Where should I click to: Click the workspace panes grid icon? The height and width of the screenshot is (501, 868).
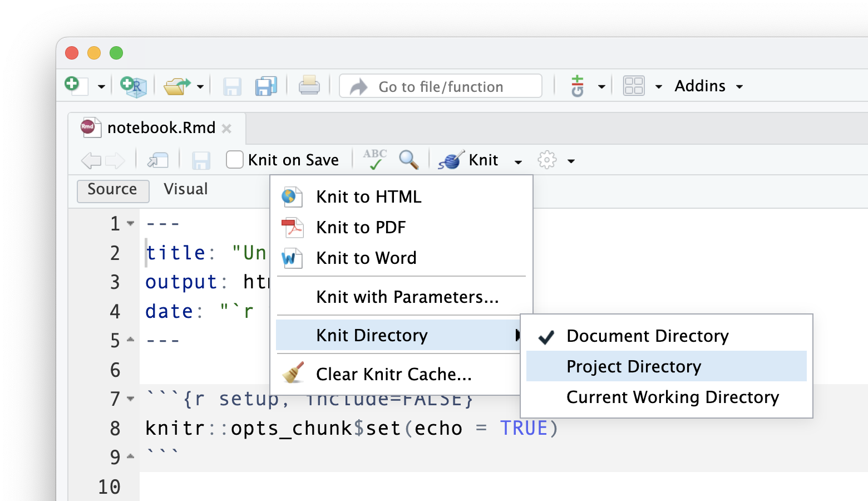634,86
